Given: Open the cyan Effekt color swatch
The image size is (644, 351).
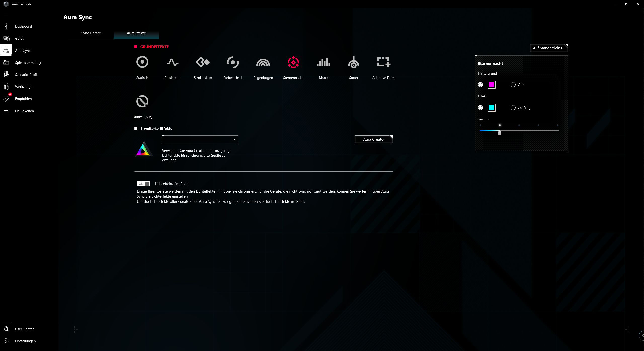Looking at the screenshot, I should tap(491, 108).
